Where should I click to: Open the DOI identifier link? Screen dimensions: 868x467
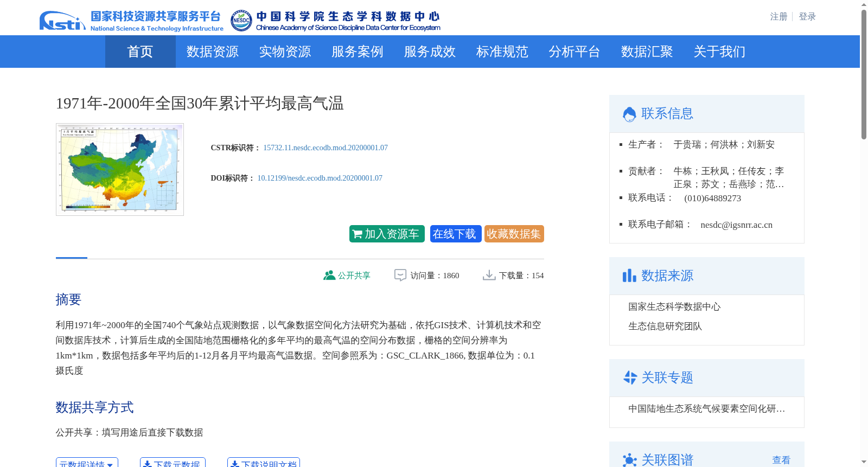[320, 178]
